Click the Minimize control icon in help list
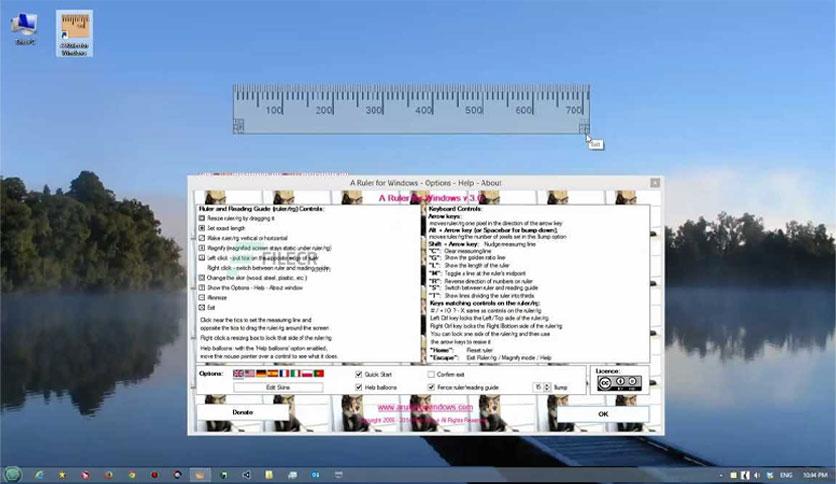The image size is (836, 484). [x=202, y=297]
